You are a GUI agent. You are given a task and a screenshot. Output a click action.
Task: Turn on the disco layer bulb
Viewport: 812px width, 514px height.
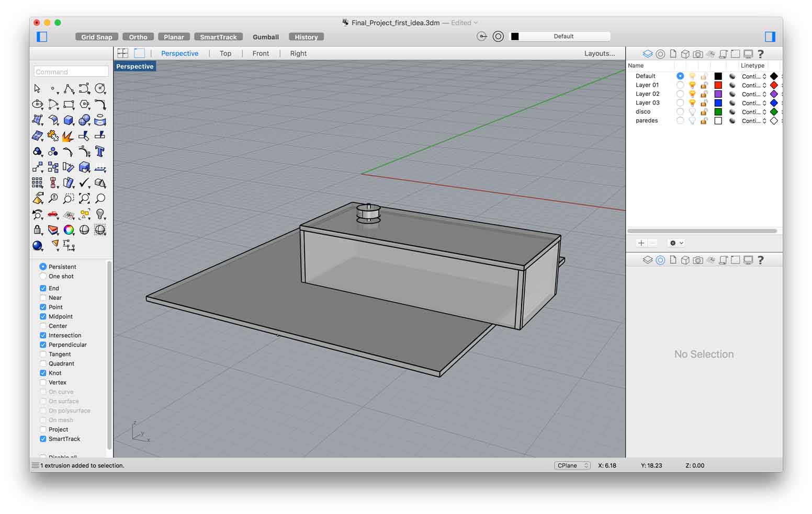click(x=692, y=111)
